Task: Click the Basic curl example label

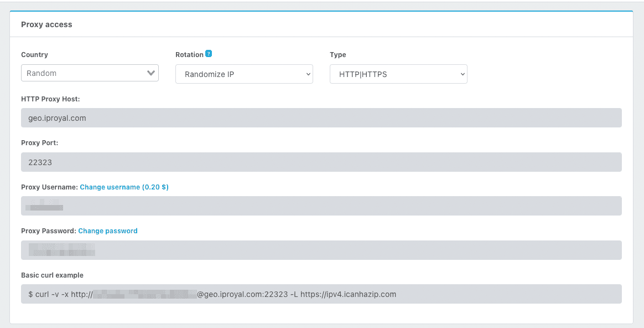Action: (52, 275)
